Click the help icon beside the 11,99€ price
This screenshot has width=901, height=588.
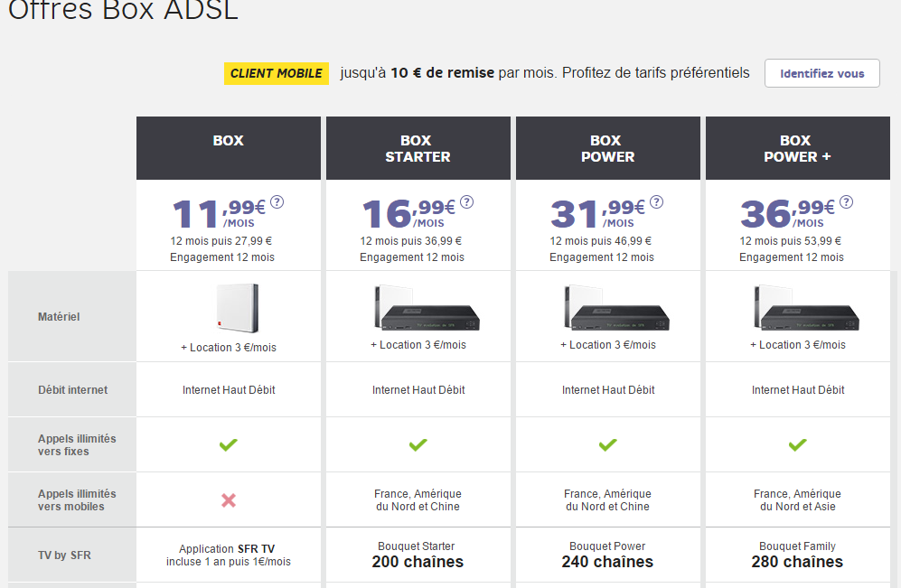click(277, 202)
